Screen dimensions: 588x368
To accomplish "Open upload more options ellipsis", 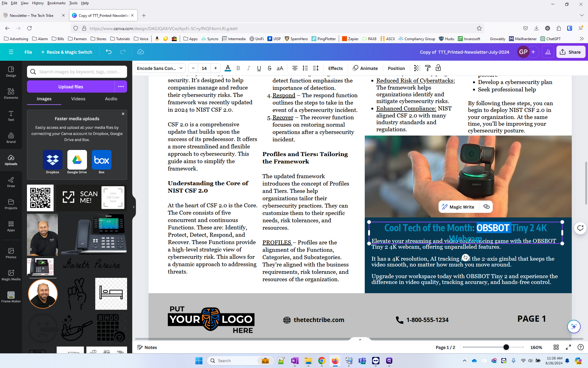I will [x=121, y=86].
